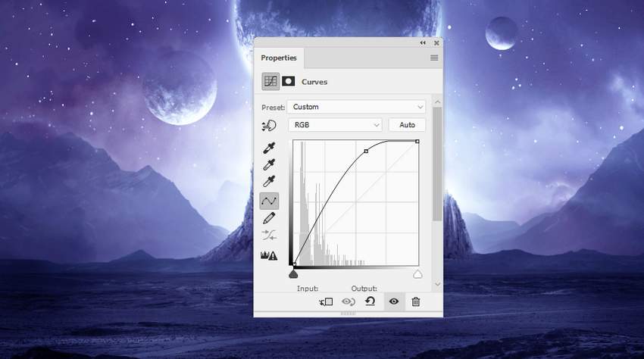
Task: Click the Curves title text
Action: [314, 82]
